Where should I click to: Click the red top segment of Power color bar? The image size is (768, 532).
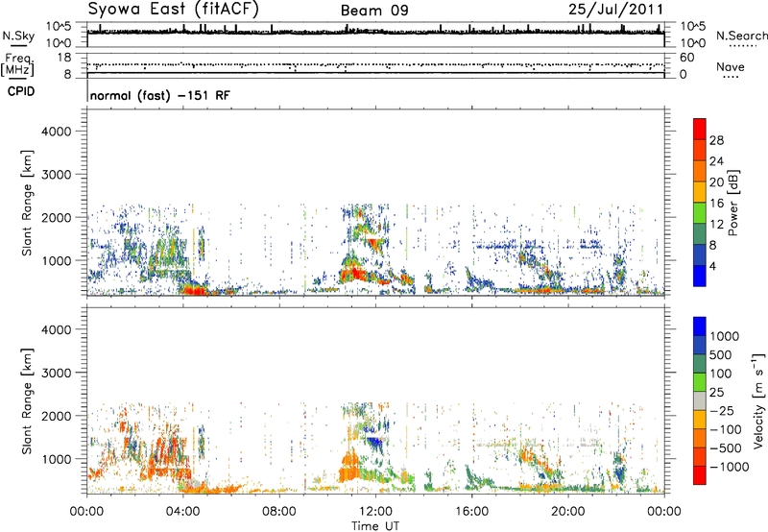(x=700, y=129)
